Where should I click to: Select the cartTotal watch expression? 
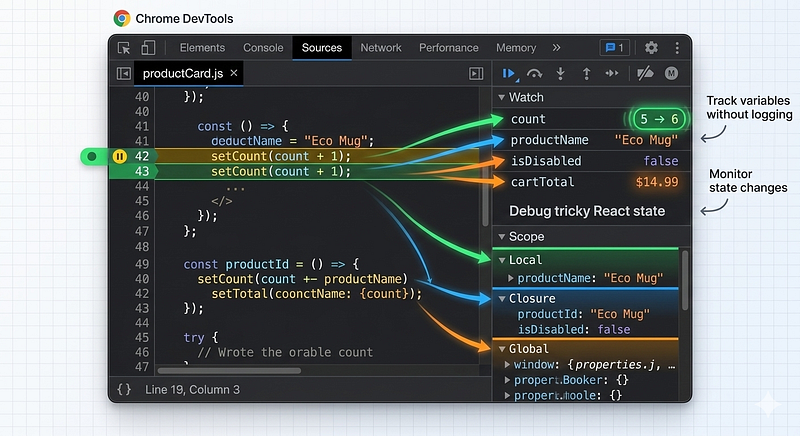pyautogui.click(x=542, y=182)
